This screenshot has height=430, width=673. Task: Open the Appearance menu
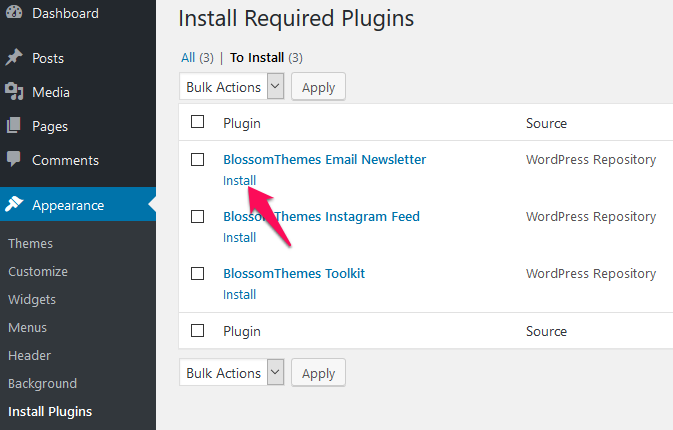click(78, 204)
